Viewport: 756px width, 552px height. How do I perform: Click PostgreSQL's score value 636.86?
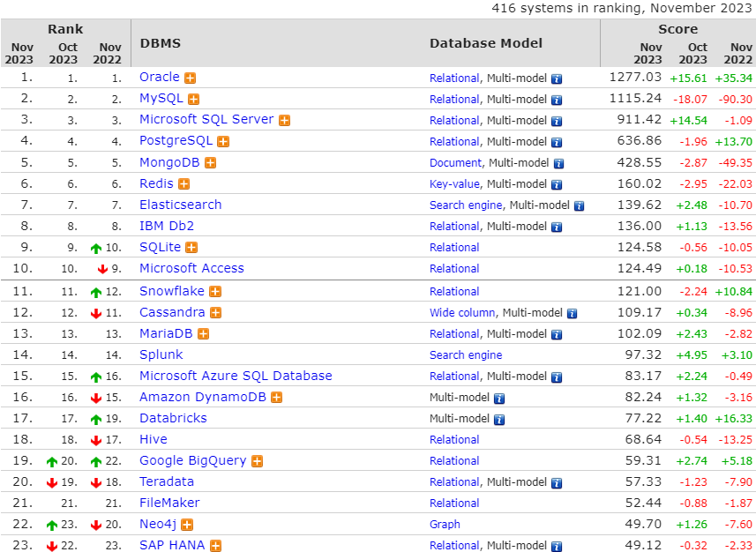point(639,141)
